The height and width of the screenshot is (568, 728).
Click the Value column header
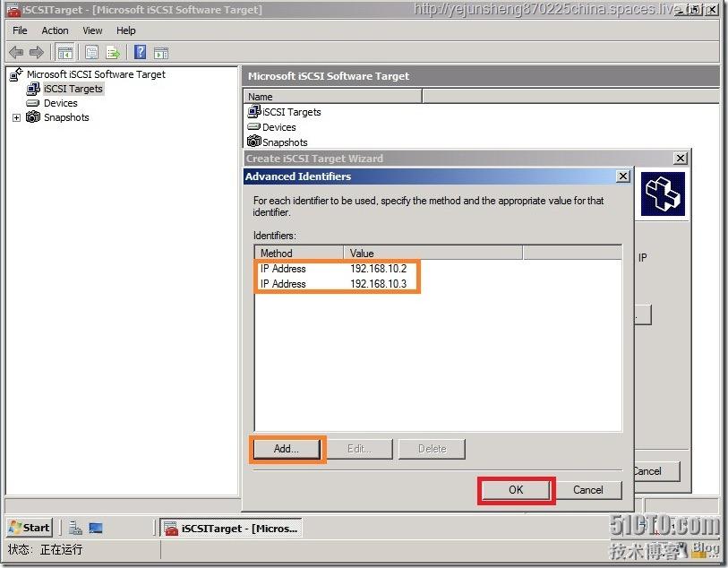433,254
